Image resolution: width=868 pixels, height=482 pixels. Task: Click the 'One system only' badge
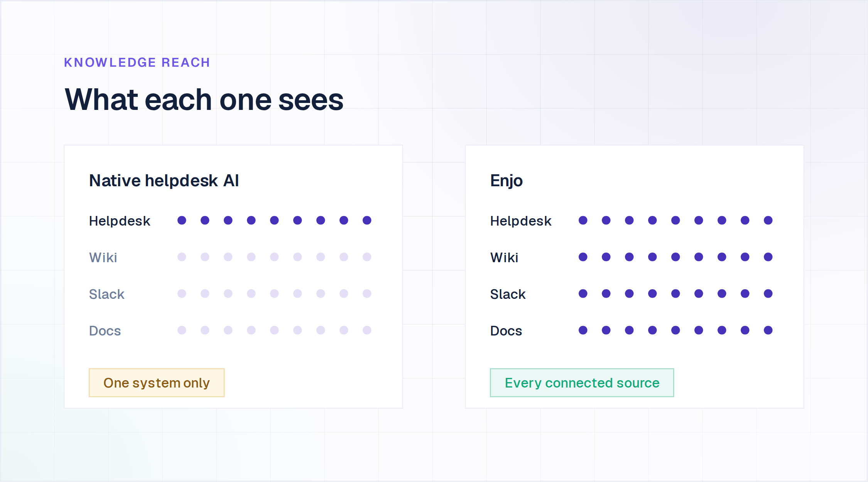tap(157, 383)
